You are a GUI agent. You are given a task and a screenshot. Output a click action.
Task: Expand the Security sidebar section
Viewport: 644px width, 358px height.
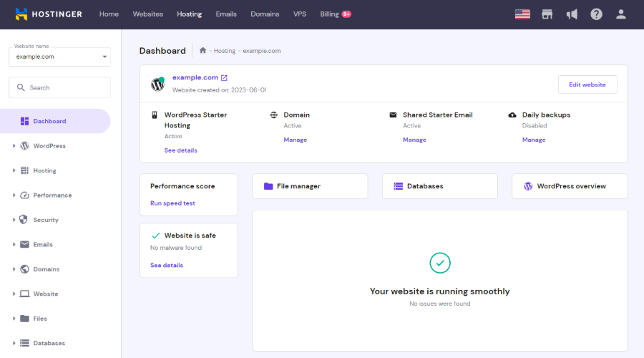46,220
